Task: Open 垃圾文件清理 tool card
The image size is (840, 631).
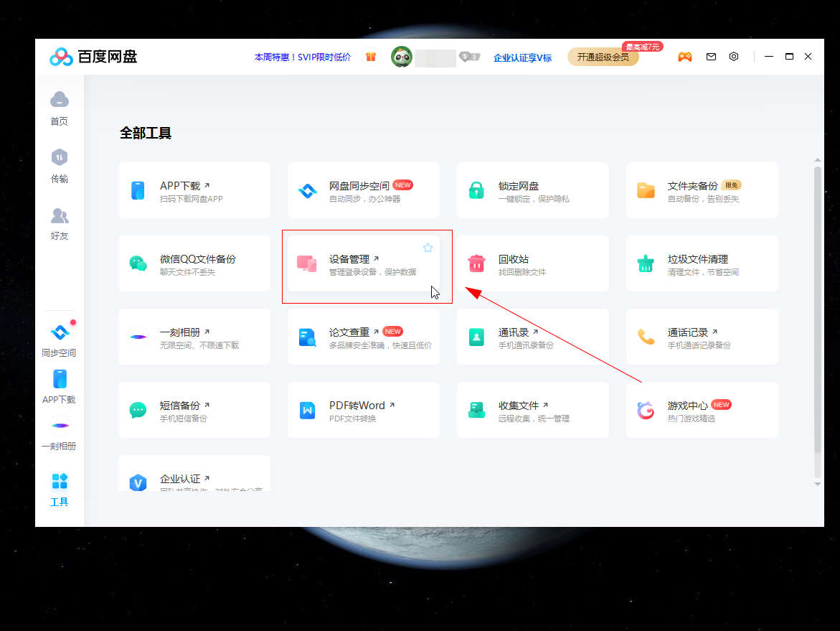Action: (702, 263)
